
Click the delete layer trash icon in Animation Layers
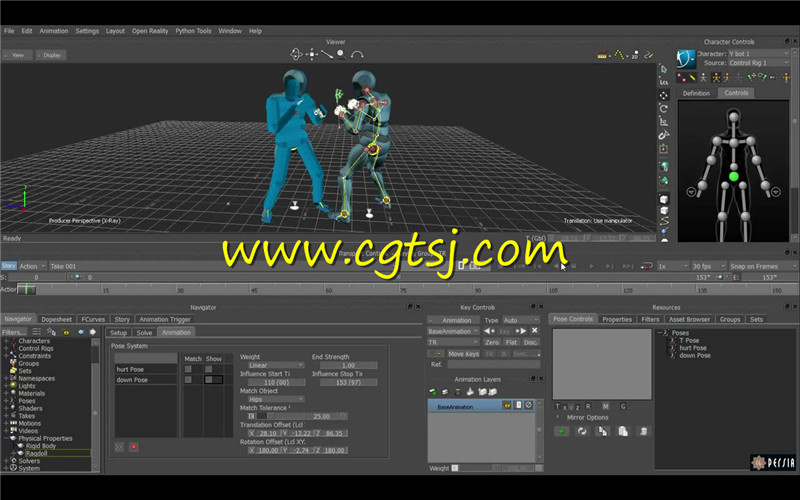click(457, 392)
